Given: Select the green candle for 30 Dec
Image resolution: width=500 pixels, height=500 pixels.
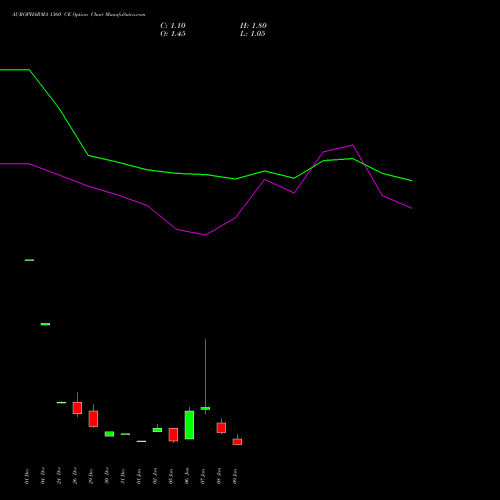Looking at the screenshot, I should 109,434.
